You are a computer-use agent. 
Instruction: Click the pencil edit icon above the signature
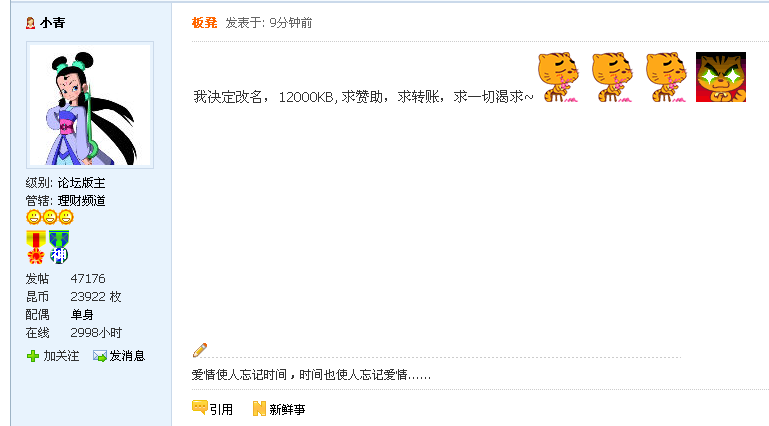200,350
